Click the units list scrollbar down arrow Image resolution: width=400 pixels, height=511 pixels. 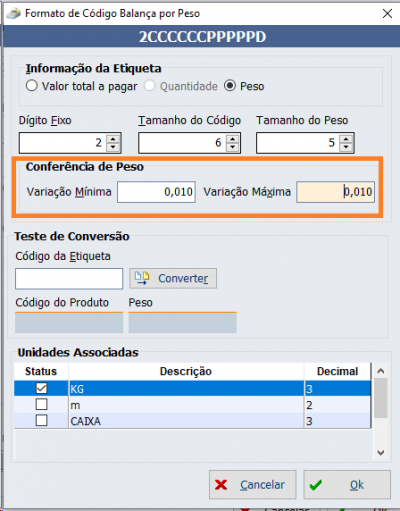click(381, 453)
